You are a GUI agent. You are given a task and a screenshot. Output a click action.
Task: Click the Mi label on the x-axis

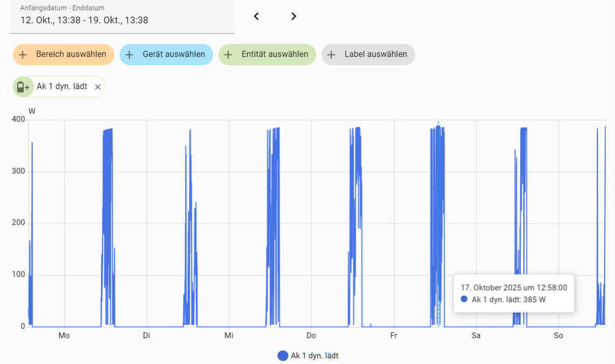click(x=229, y=336)
